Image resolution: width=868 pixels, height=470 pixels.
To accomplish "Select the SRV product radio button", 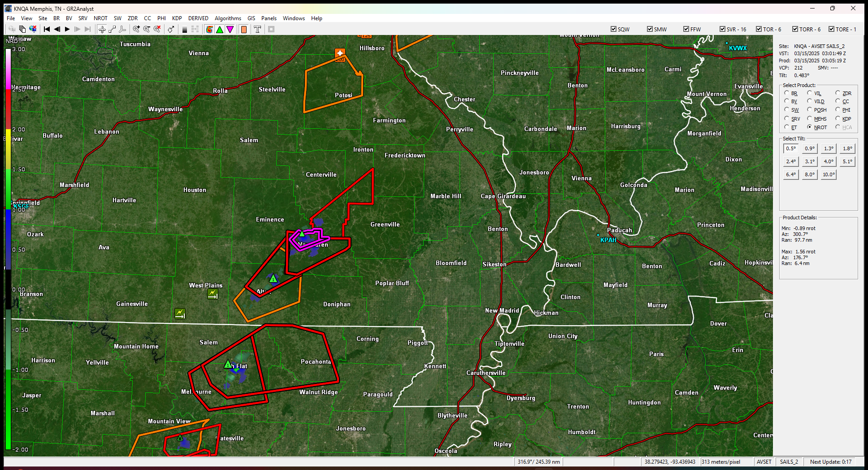I will tap(786, 119).
